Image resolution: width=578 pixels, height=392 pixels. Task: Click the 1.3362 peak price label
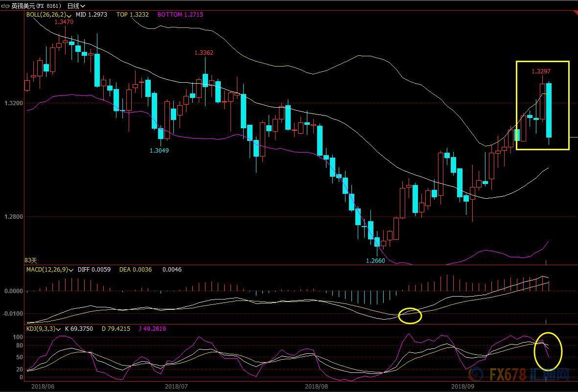tap(204, 53)
